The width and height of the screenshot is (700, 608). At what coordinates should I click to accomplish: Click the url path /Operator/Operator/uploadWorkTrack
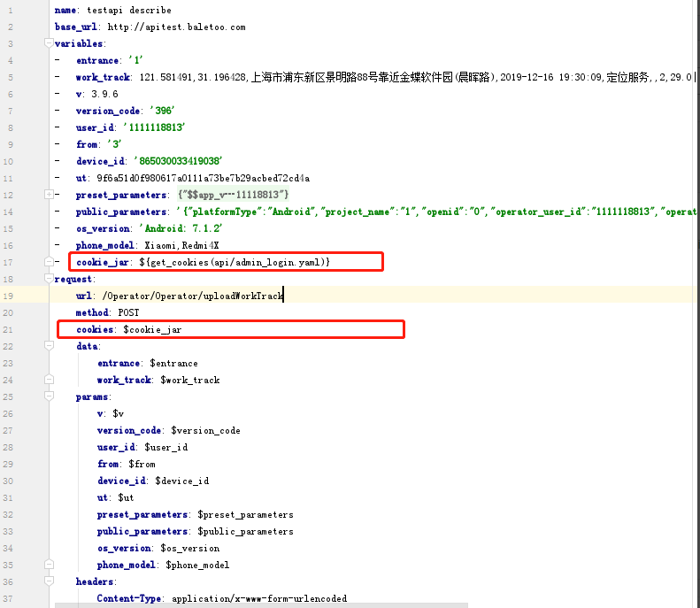(192, 296)
